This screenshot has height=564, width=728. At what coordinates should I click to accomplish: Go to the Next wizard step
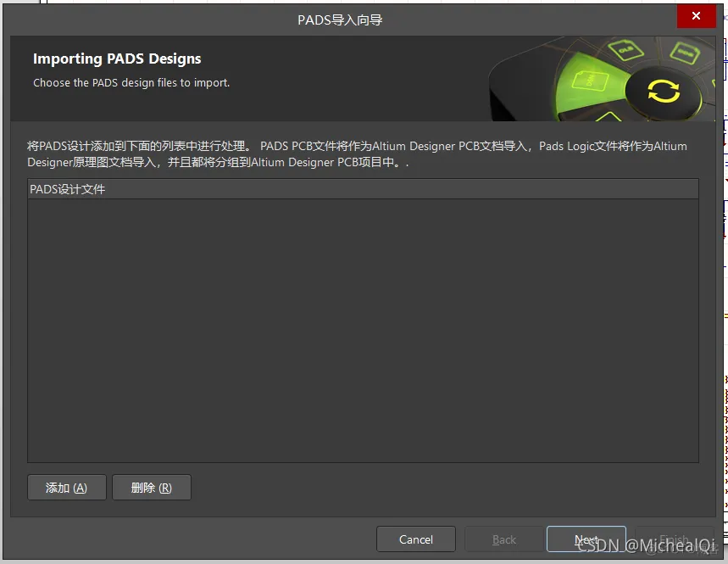pyautogui.click(x=586, y=539)
